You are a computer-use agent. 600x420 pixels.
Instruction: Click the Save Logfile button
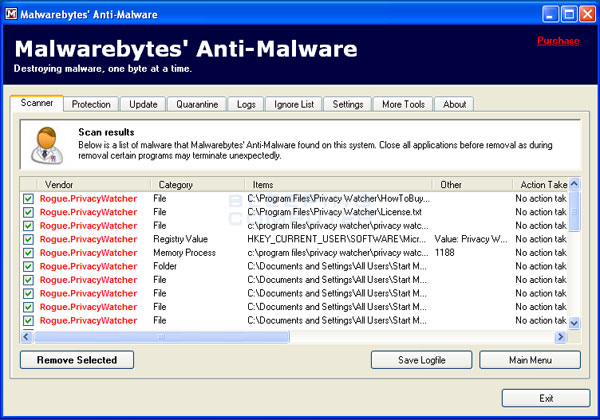(422, 360)
